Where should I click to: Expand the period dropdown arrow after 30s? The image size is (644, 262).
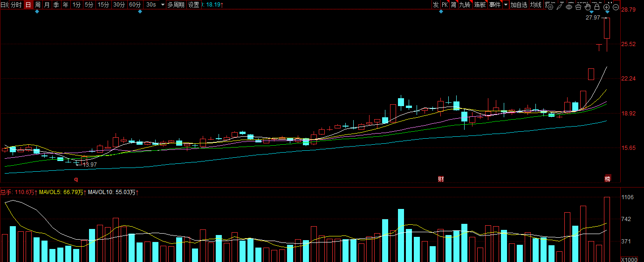point(163,5)
